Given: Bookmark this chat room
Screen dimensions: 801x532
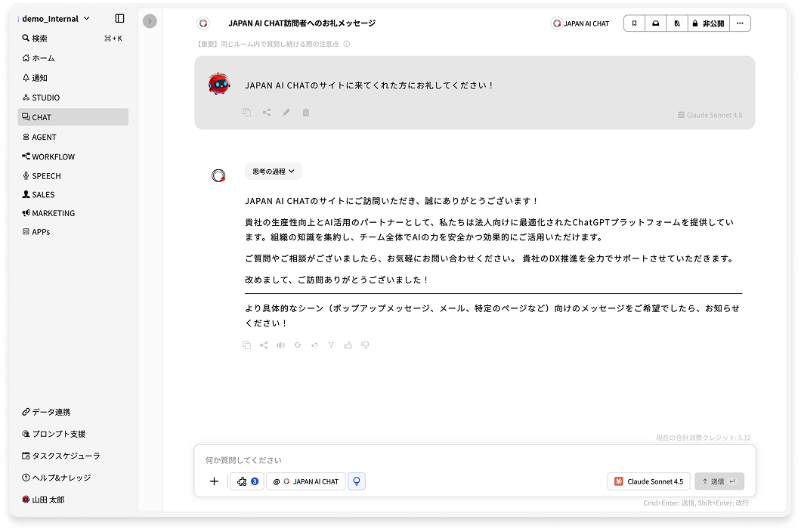Looking at the screenshot, I should [x=635, y=23].
